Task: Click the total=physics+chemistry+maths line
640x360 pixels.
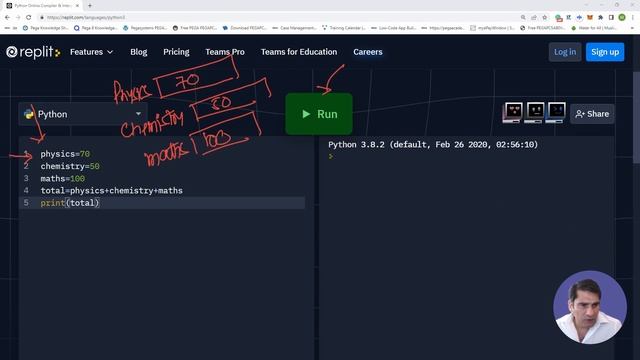Action: pos(111,191)
